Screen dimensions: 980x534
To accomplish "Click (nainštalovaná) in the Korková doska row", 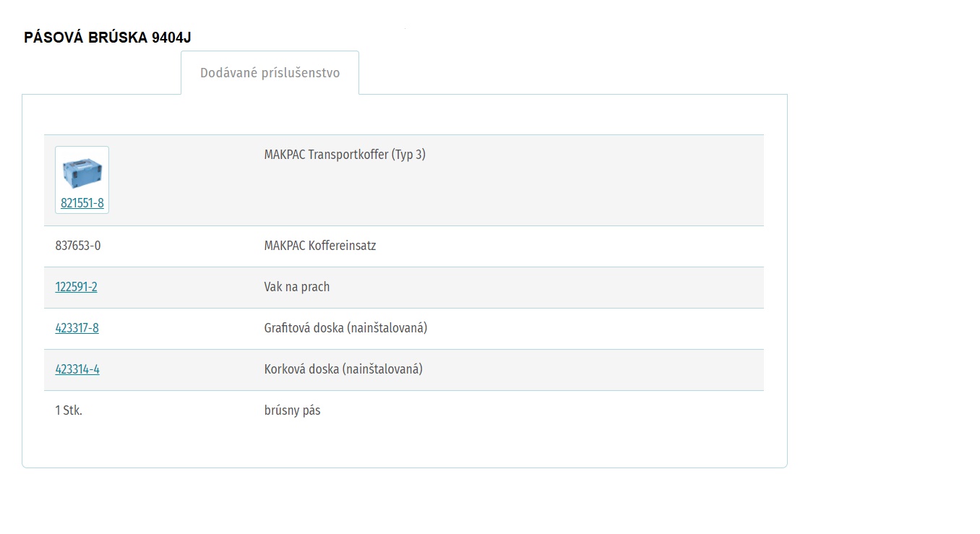I will point(382,369).
